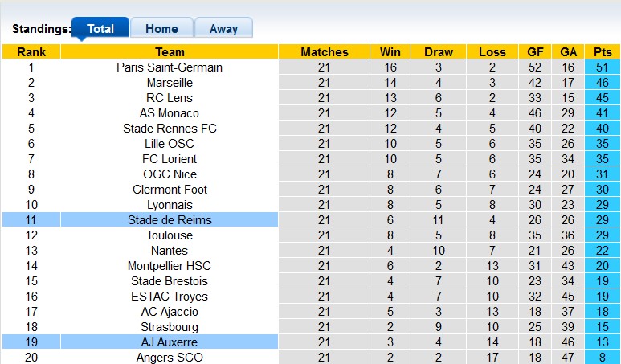The height and width of the screenshot is (364, 621).
Task: Select the Away standings tab
Action: coord(223,28)
